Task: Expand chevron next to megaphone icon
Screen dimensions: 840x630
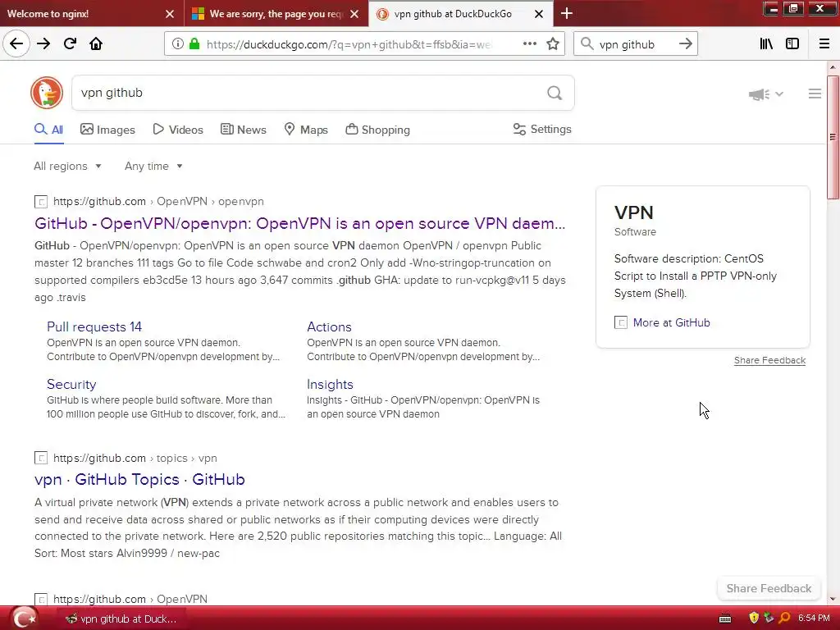Action: point(779,94)
